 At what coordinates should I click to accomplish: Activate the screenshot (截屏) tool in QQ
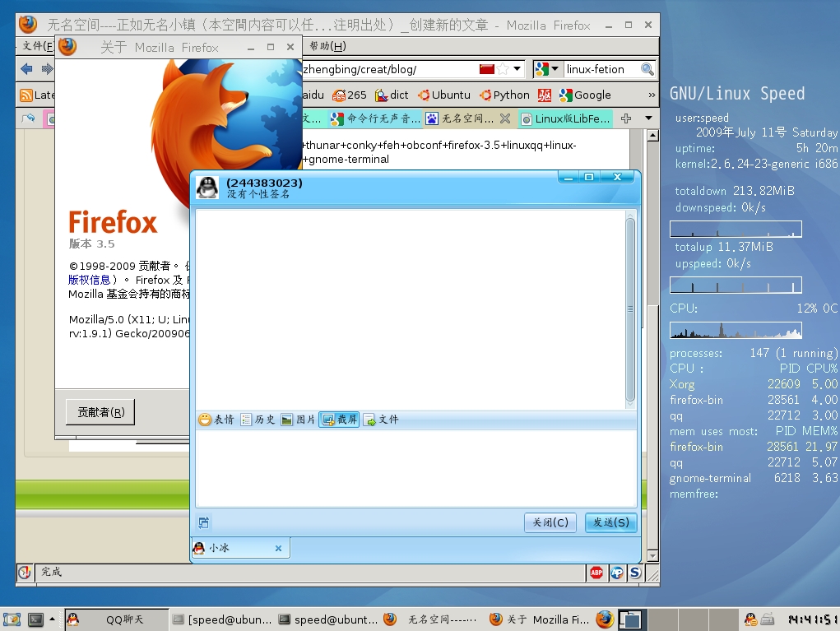(x=339, y=420)
